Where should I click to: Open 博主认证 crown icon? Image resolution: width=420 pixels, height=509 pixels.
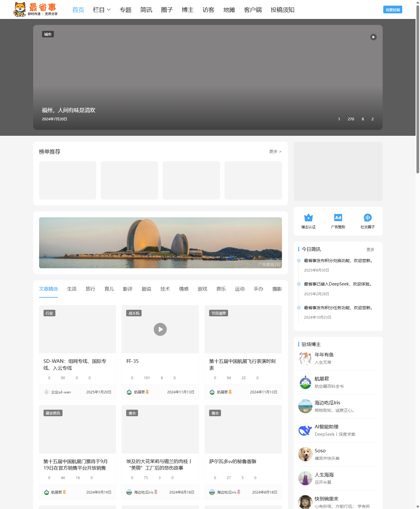click(x=308, y=218)
